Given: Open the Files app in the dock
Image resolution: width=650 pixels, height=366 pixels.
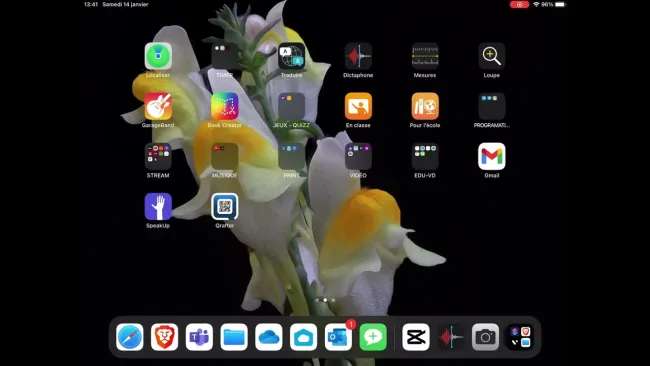Looking at the screenshot, I should (x=234, y=337).
